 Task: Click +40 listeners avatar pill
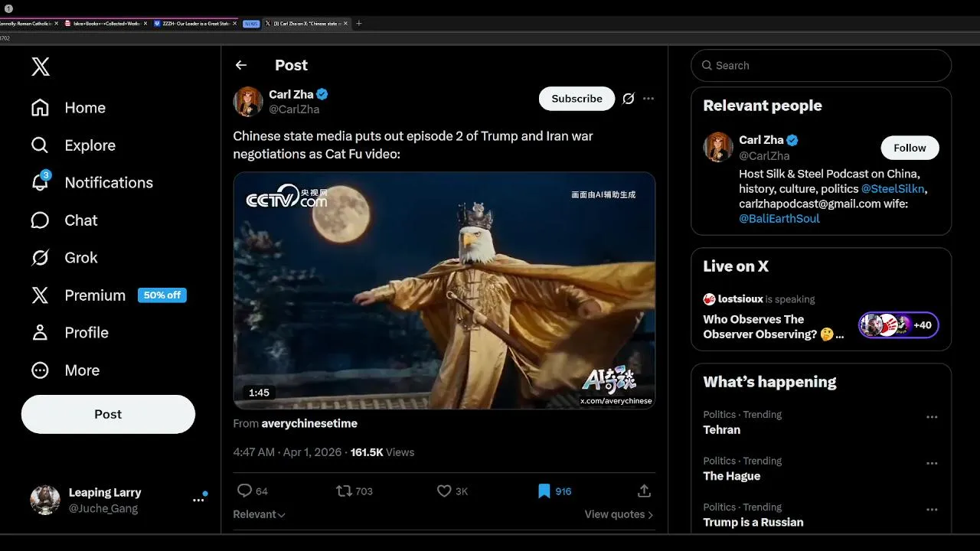click(x=899, y=325)
